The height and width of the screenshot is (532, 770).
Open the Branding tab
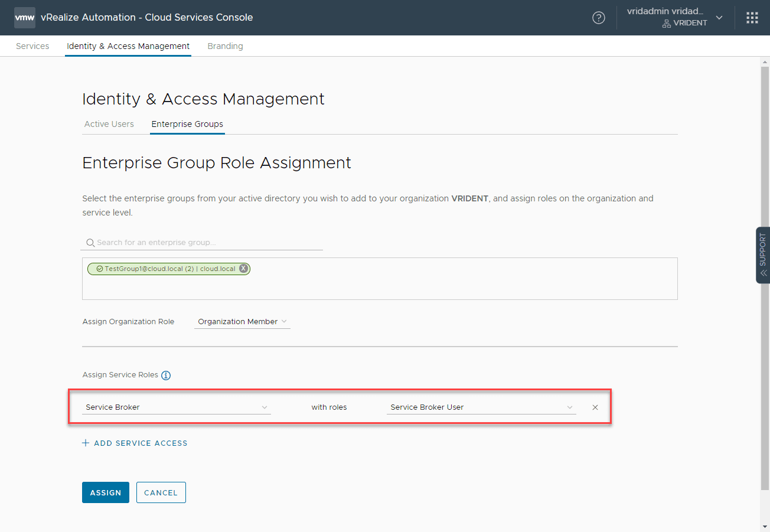coord(225,46)
